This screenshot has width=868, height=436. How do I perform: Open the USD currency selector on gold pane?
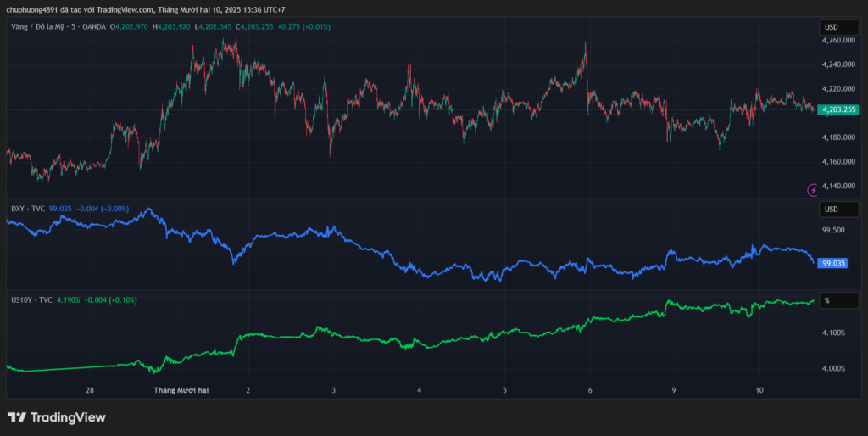838,27
